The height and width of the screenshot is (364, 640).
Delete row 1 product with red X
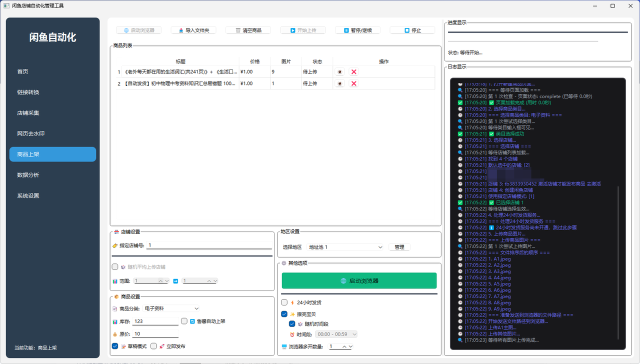point(354,72)
